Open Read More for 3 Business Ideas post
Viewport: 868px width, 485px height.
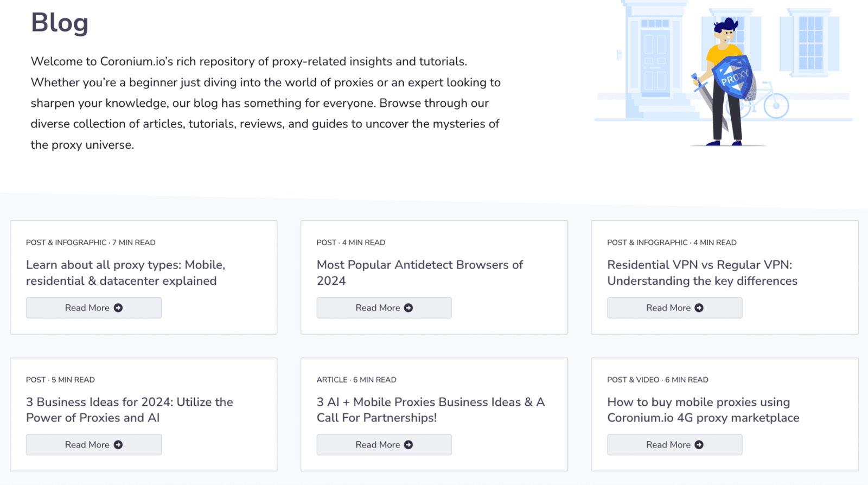coord(94,445)
